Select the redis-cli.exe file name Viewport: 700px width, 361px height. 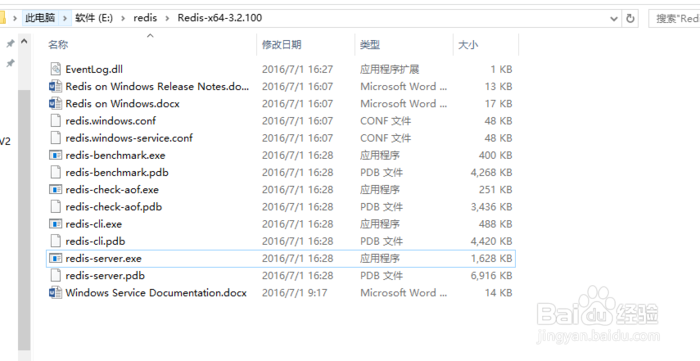(94, 224)
